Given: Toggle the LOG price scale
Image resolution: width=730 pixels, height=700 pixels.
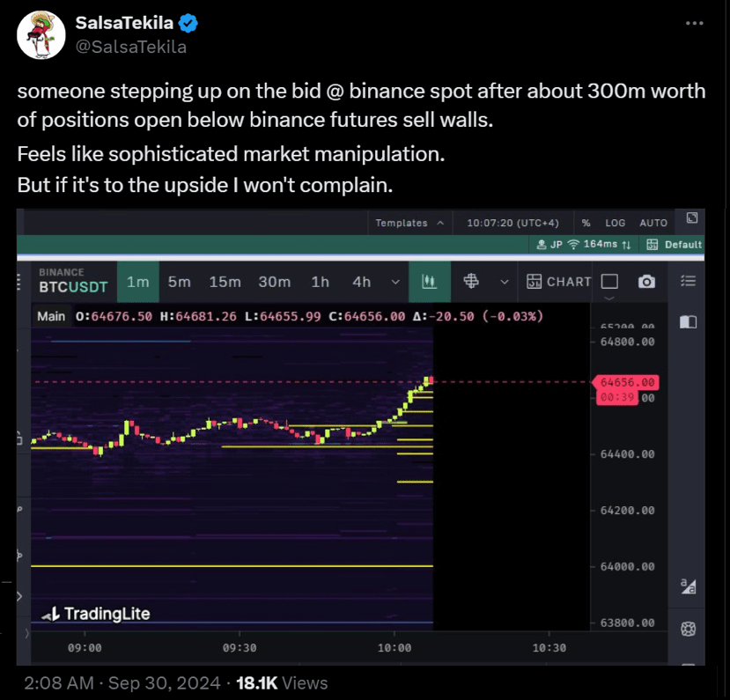Looking at the screenshot, I should tap(616, 223).
